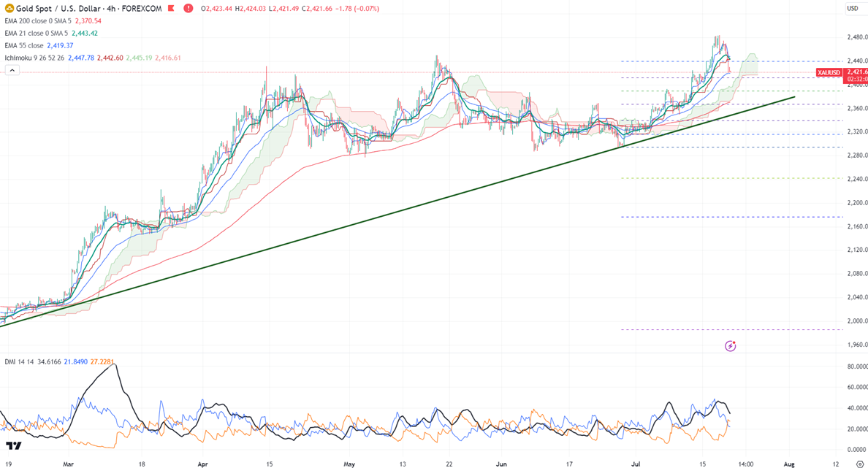Click the 2,240.00 price axis label

[x=857, y=179]
